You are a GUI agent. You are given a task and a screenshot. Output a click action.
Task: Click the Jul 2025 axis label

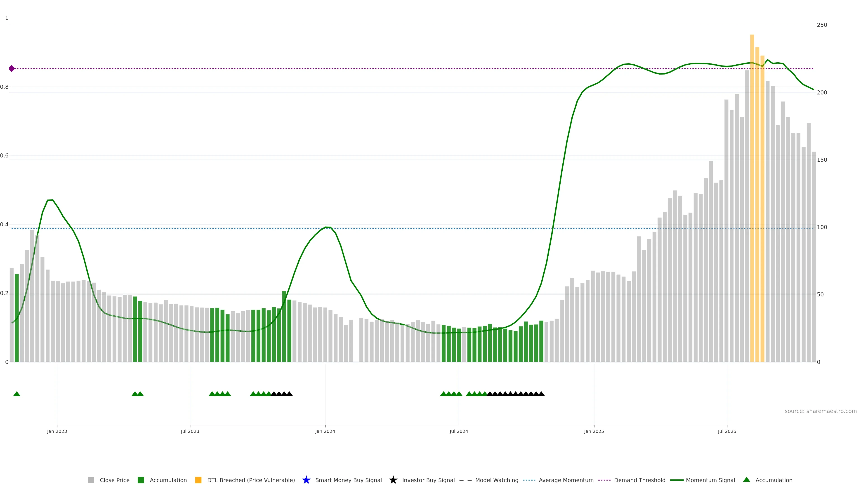click(x=727, y=431)
